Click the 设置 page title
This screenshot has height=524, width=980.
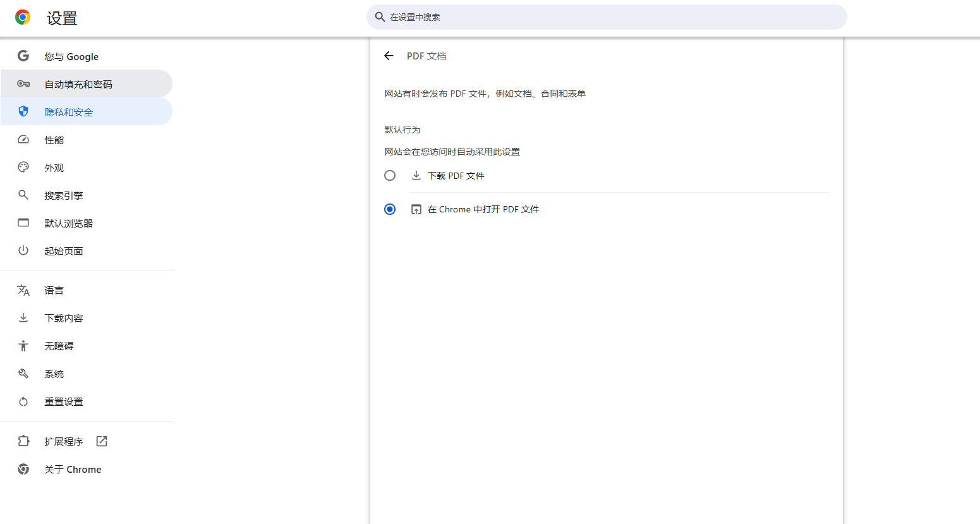coord(62,18)
